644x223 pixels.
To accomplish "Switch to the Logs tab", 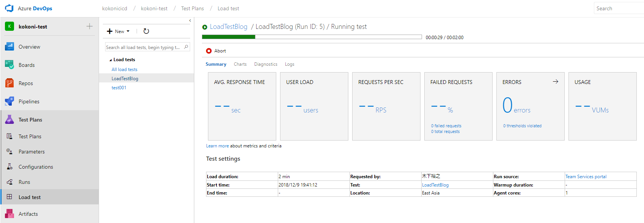I will [290, 64].
